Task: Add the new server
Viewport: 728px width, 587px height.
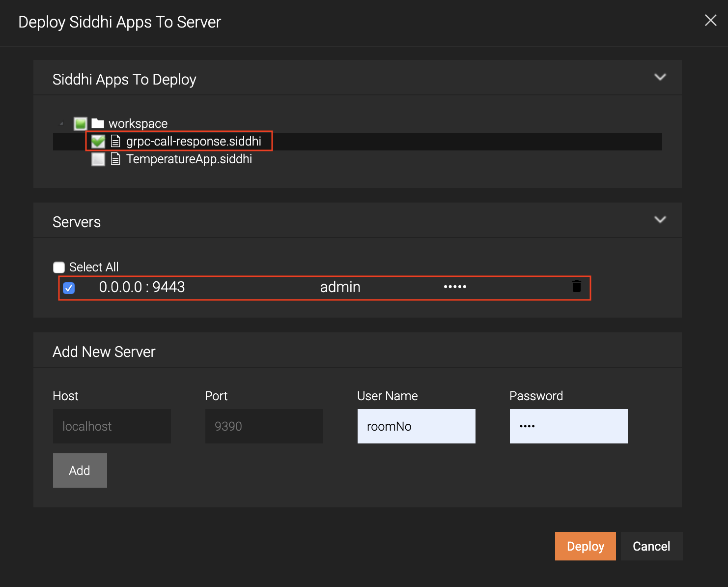Action: (80, 470)
